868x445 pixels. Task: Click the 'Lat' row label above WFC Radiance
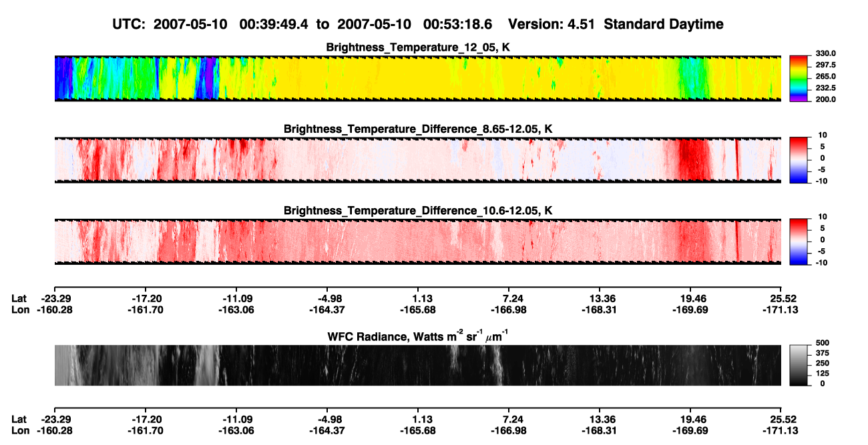tap(19, 298)
